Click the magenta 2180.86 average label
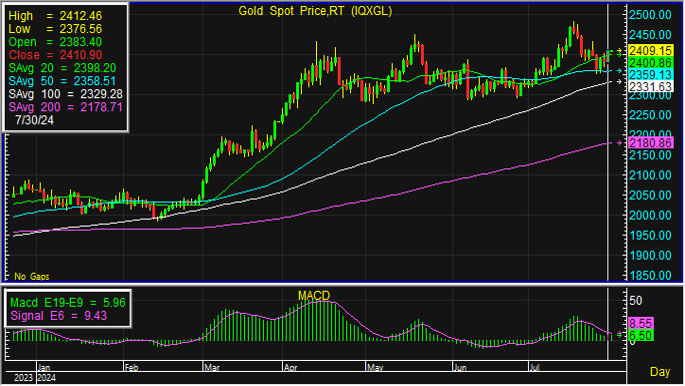Image resolution: width=685 pixels, height=386 pixels. 650,143
